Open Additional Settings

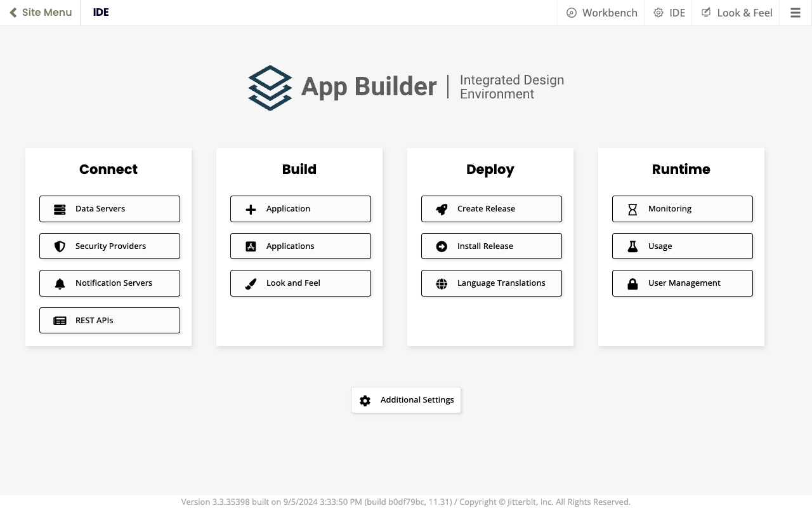click(406, 400)
